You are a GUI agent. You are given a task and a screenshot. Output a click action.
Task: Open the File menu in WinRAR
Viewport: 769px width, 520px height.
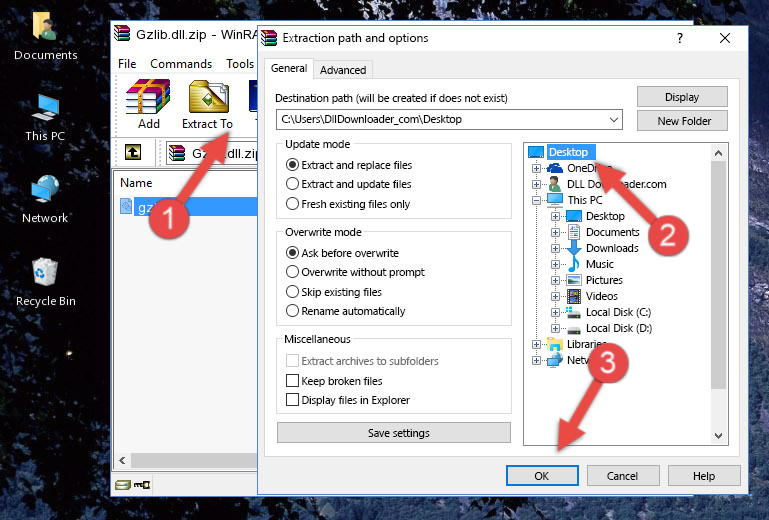pyautogui.click(x=127, y=64)
